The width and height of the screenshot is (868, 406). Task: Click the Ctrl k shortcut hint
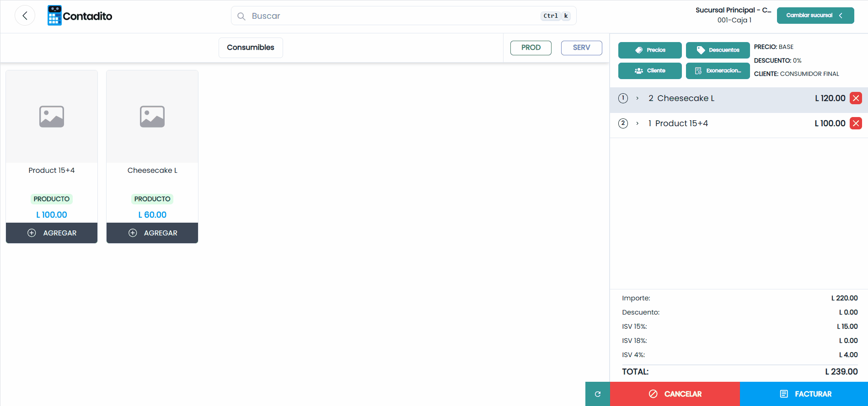[x=556, y=16]
